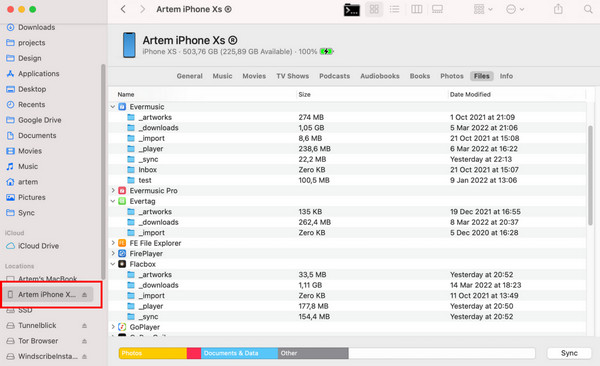Sort by the Size column header

pos(305,95)
